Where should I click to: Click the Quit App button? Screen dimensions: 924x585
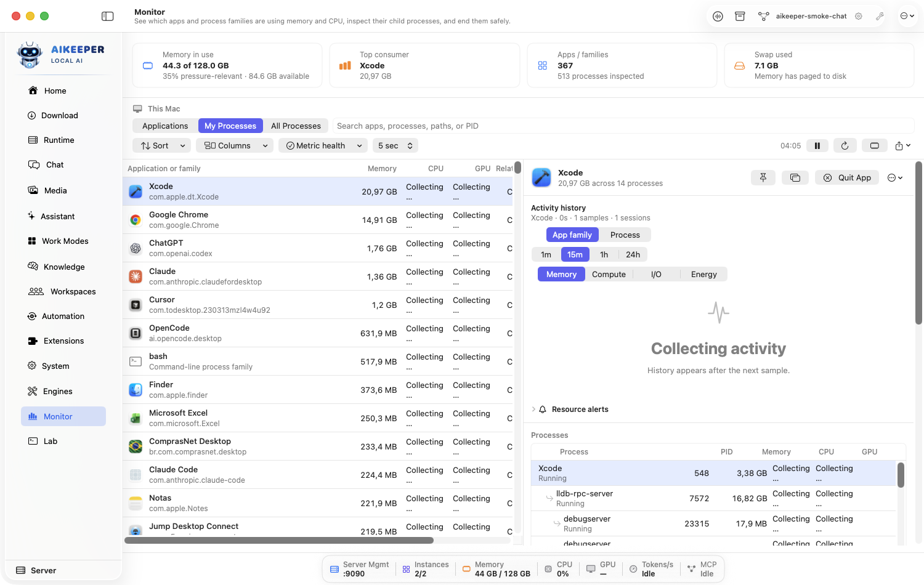click(x=848, y=177)
